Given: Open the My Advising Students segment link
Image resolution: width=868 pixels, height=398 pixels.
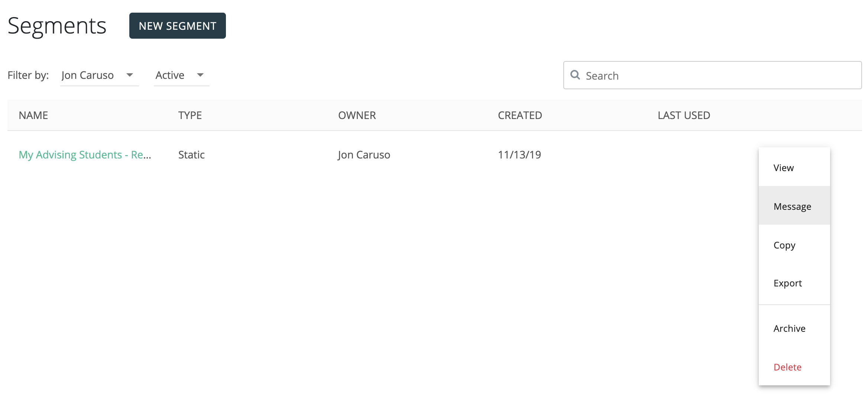Looking at the screenshot, I should coord(85,155).
